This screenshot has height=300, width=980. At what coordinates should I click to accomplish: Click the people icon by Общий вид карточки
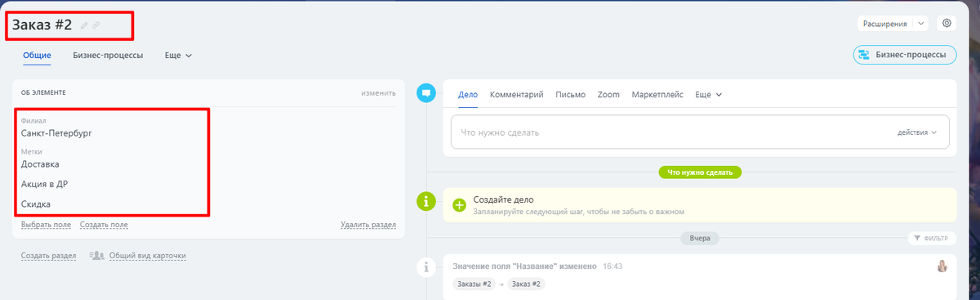point(96,256)
